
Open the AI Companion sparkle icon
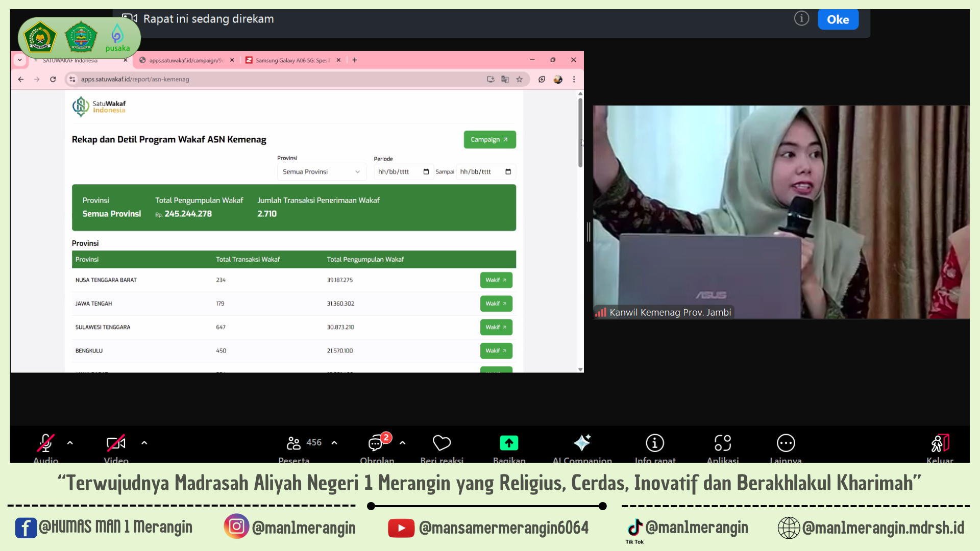coord(582,443)
